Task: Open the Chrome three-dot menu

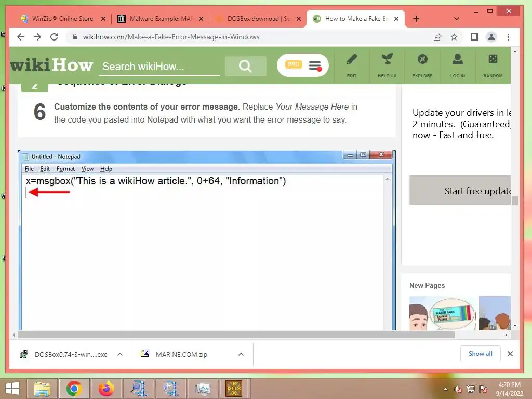Action: pyautogui.click(x=508, y=37)
